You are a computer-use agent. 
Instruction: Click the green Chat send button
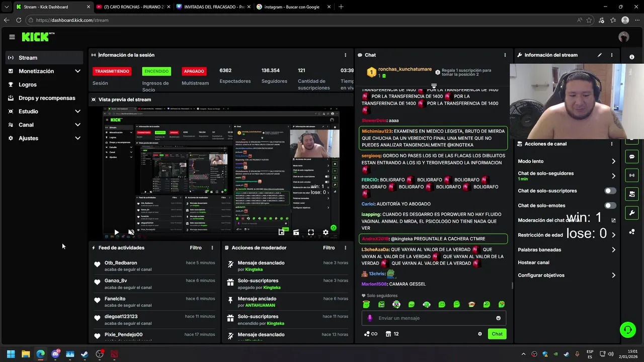tap(497, 334)
